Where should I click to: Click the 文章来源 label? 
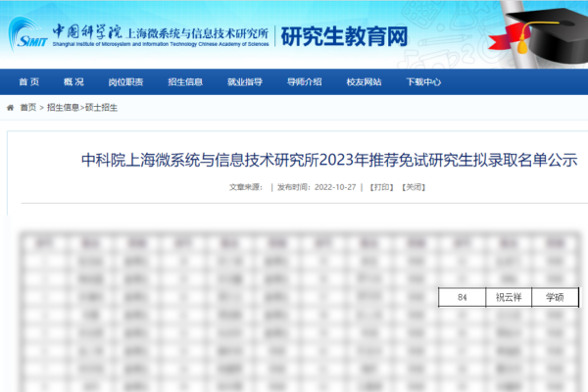click(x=246, y=187)
